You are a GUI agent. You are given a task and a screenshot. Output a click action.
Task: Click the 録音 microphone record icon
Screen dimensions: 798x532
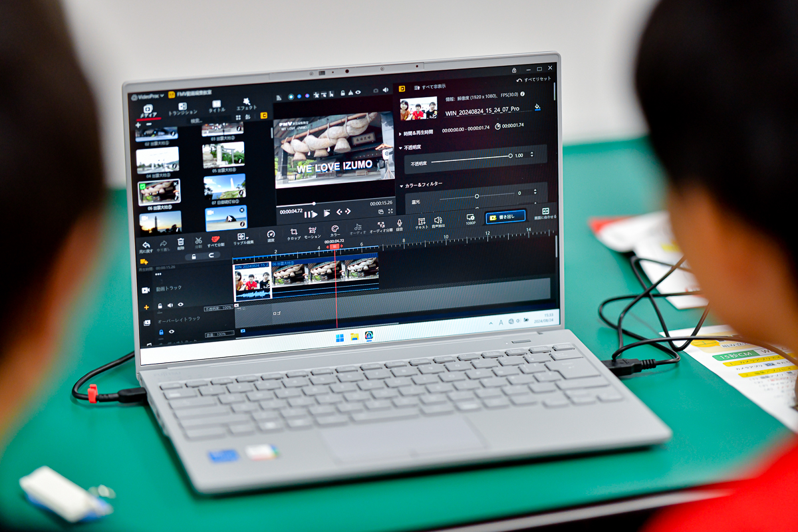click(x=400, y=225)
